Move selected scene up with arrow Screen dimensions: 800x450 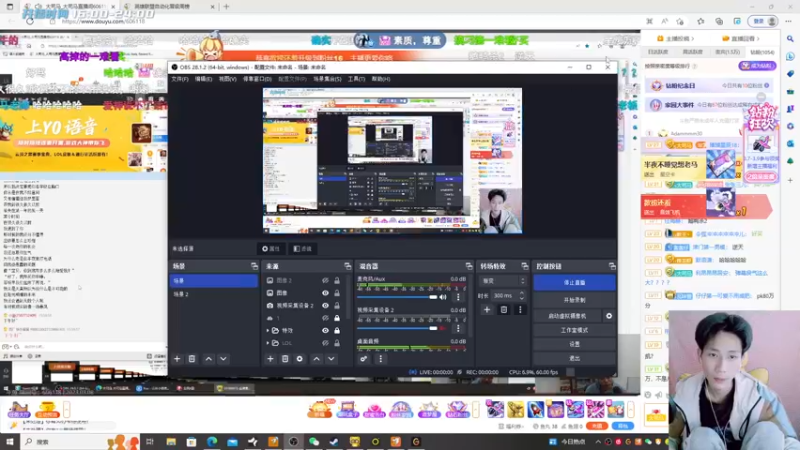coord(209,359)
